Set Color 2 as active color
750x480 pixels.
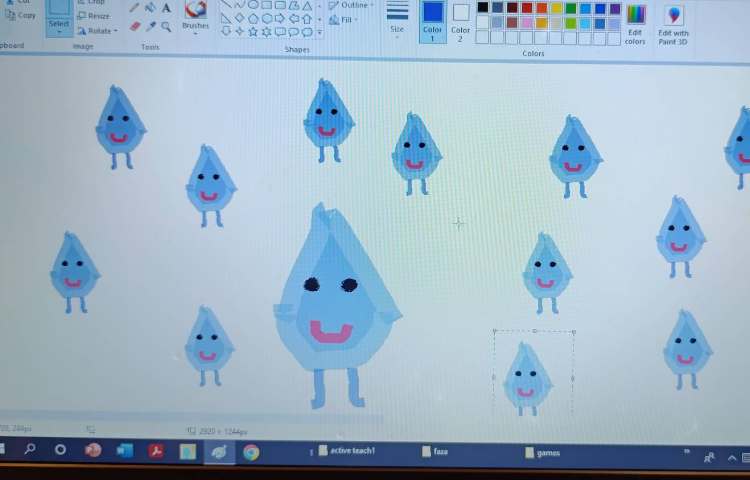(460, 20)
